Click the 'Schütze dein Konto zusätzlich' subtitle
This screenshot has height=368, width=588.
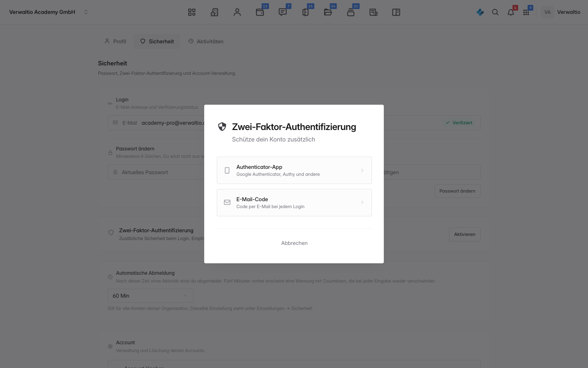[x=274, y=139]
